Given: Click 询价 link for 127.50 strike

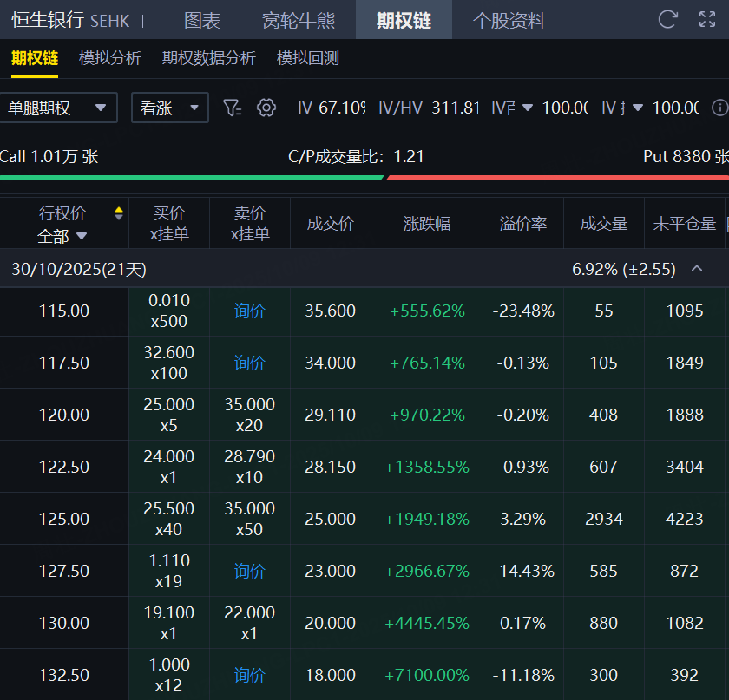Looking at the screenshot, I should point(249,571).
